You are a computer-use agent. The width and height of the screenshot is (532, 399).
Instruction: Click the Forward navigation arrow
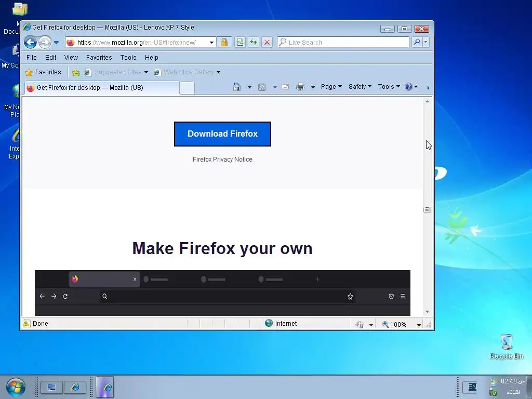[x=45, y=43]
